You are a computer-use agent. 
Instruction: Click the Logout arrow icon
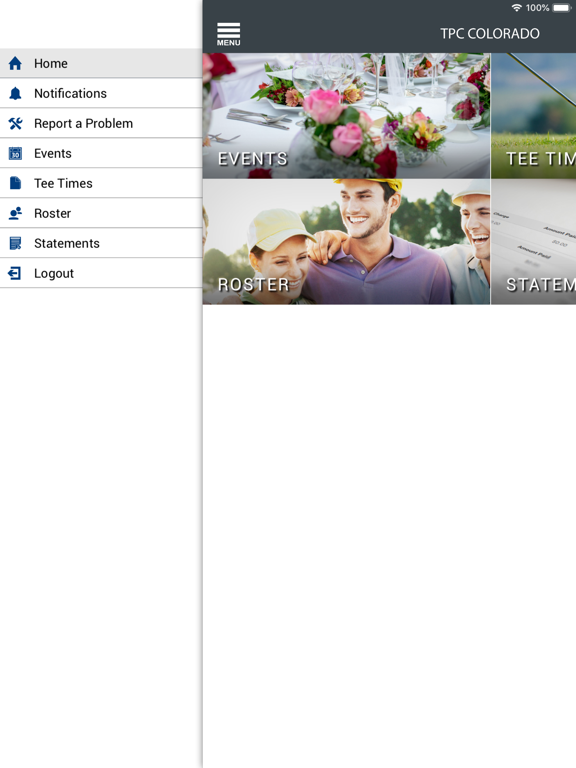coord(15,273)
